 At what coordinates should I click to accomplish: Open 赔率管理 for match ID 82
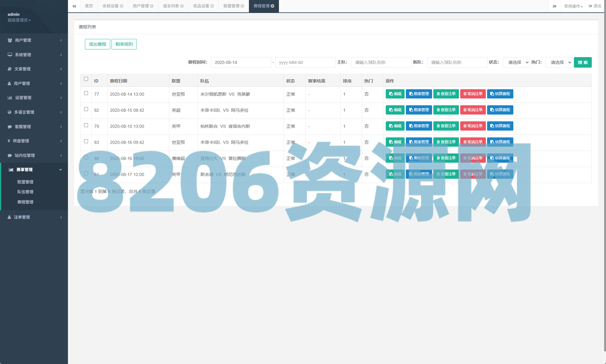[419, 110]
